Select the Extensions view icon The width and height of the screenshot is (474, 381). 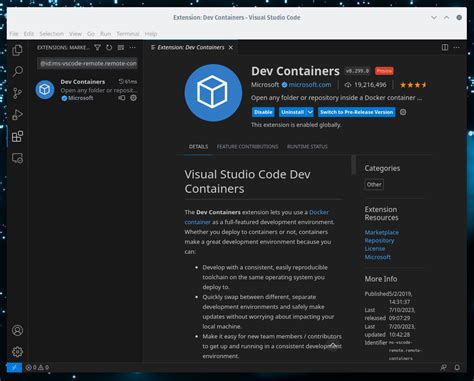[x=17, y=136]
